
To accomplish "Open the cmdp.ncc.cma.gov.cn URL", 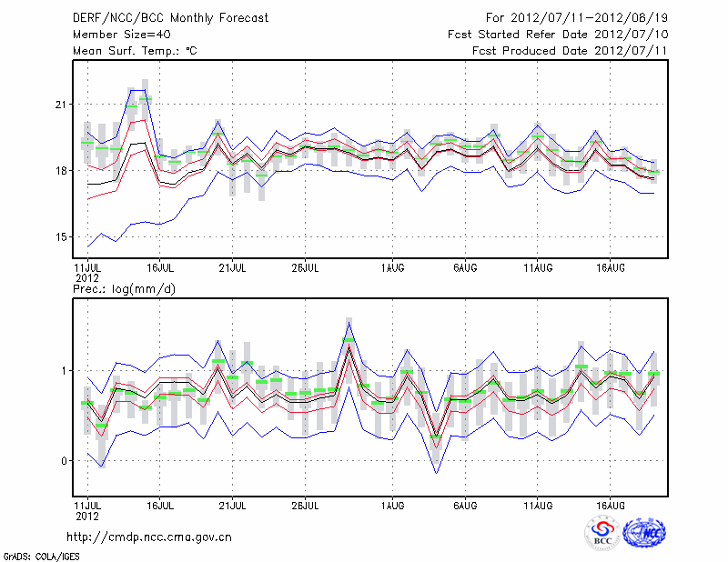I will click(x=150, y=537).
